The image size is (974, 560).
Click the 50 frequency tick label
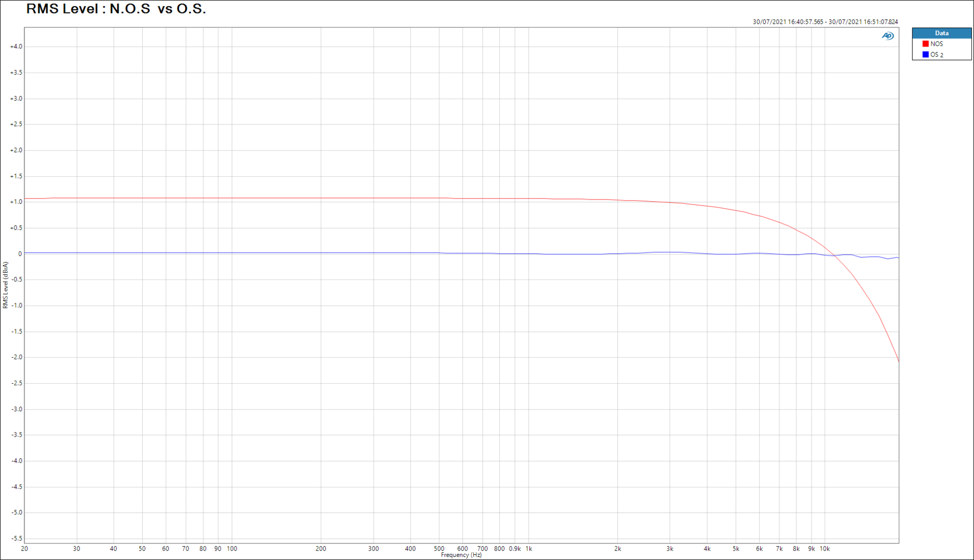pyautogui.click(x=142, y=549)
